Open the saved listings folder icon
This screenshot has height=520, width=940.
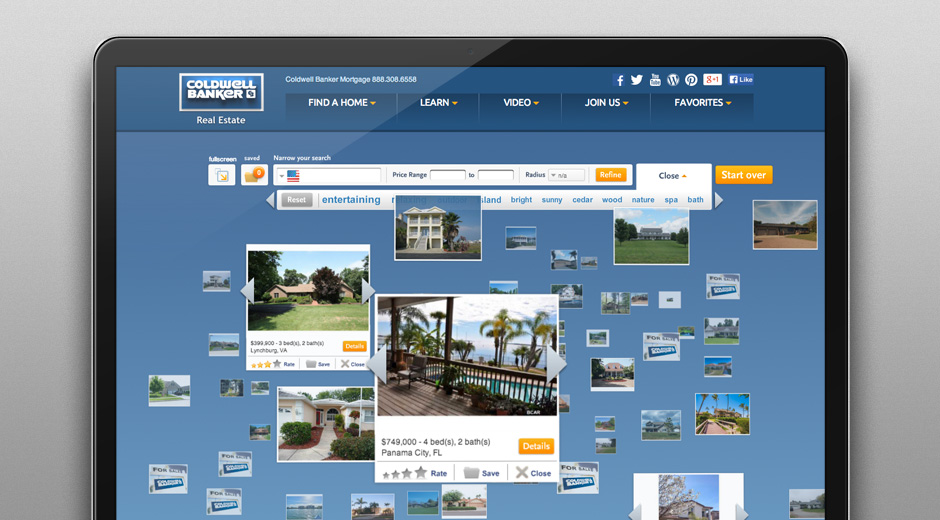click(x=254, y=175)
